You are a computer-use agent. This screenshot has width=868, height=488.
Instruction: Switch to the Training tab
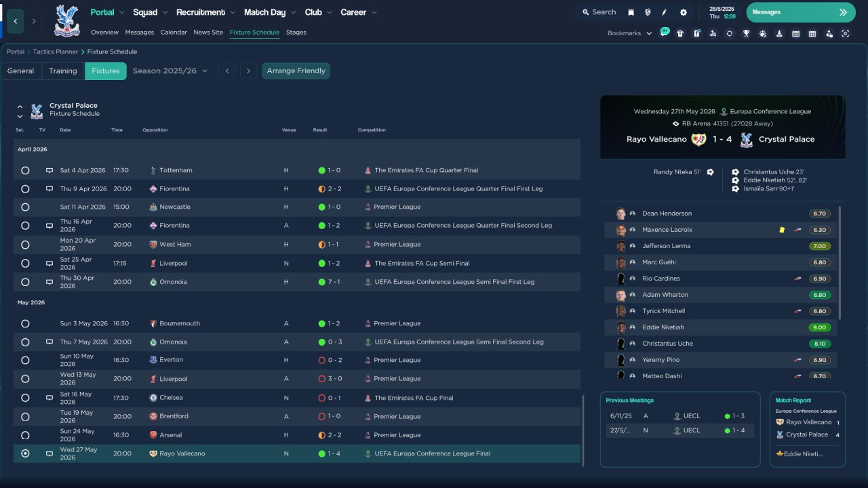(63, 71)
